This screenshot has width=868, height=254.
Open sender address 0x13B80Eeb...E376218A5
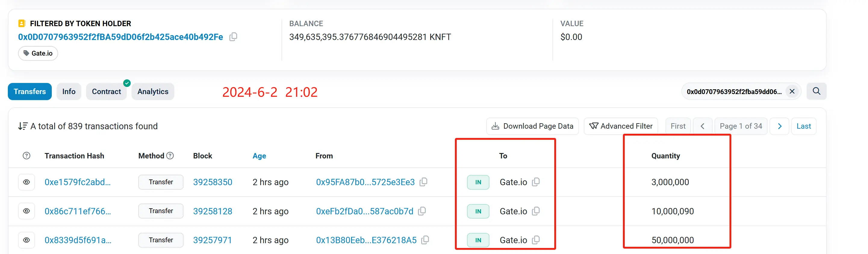pyautogui.click(x=366, y=240)
